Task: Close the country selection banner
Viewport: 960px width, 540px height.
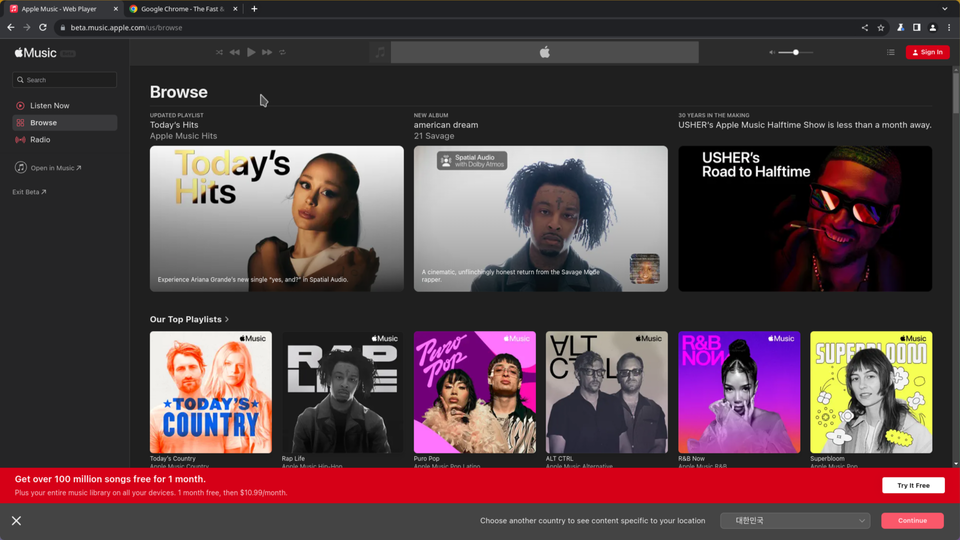Action: (x=17, y=520)
